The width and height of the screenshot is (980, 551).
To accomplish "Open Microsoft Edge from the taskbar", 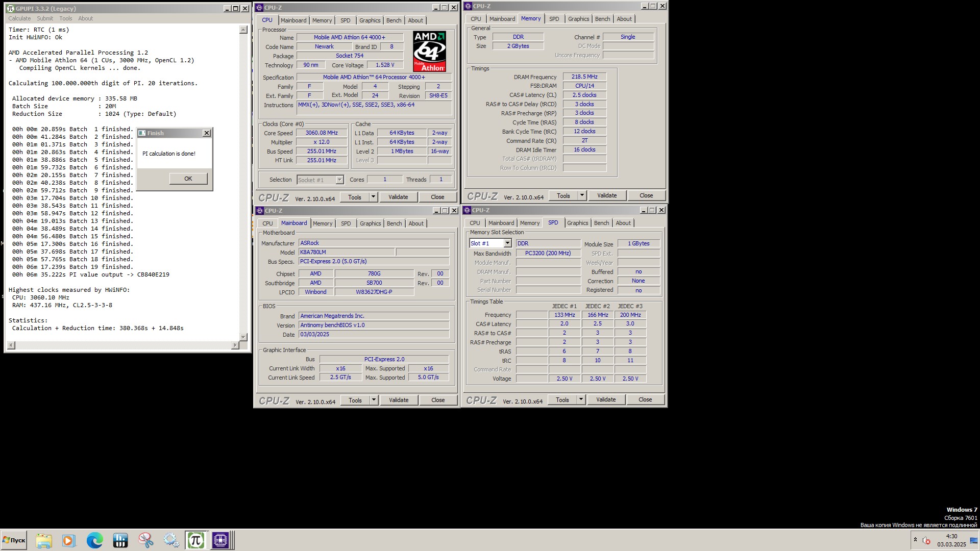I will click(94, 540).
